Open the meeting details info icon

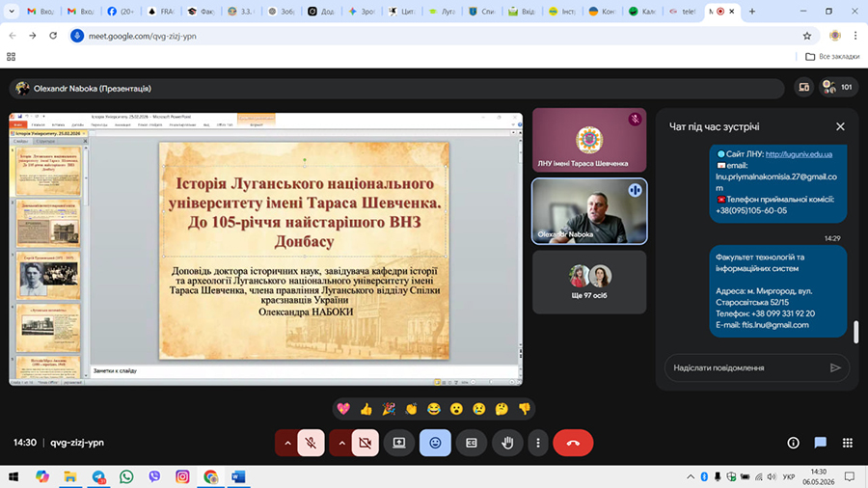pyautogui.click(x=794, y=443)
